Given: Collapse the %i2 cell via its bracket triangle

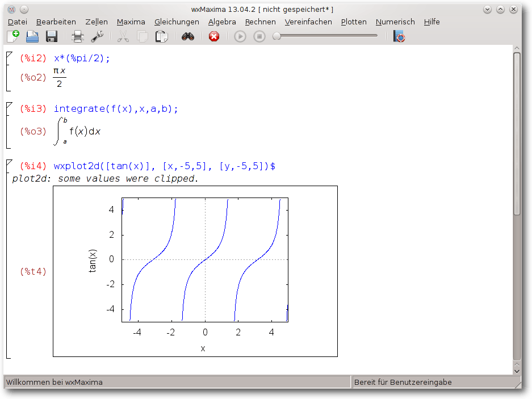Looking at the screenshot, I should (9, 54).
